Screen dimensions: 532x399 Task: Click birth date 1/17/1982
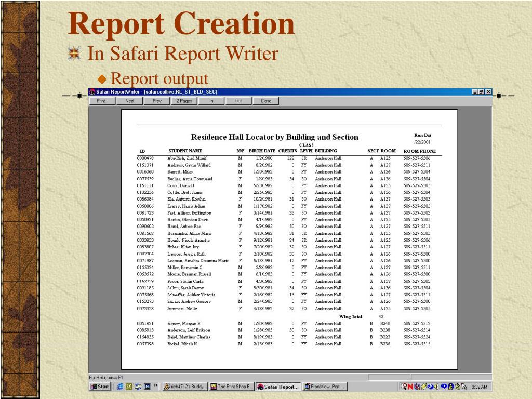[263, 206]
